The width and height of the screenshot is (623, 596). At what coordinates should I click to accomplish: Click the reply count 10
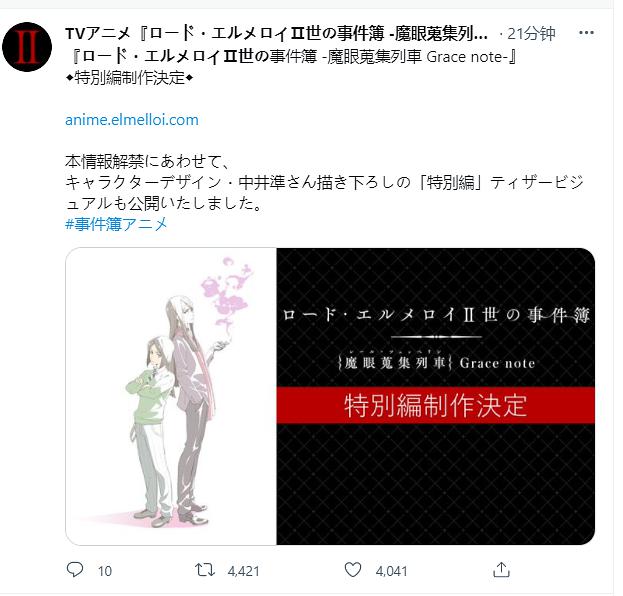pyautogui.click(x=105, y=571)
